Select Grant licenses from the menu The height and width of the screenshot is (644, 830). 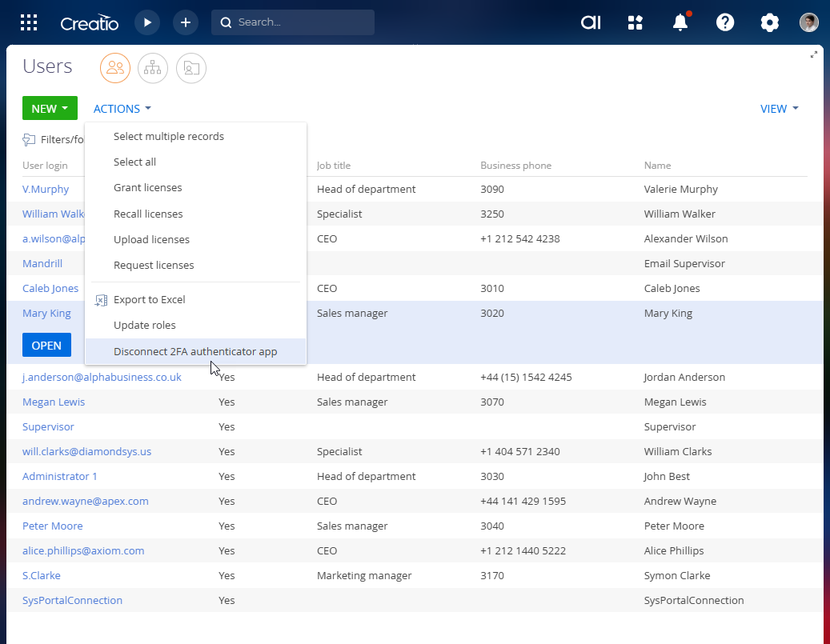(147, 188)
